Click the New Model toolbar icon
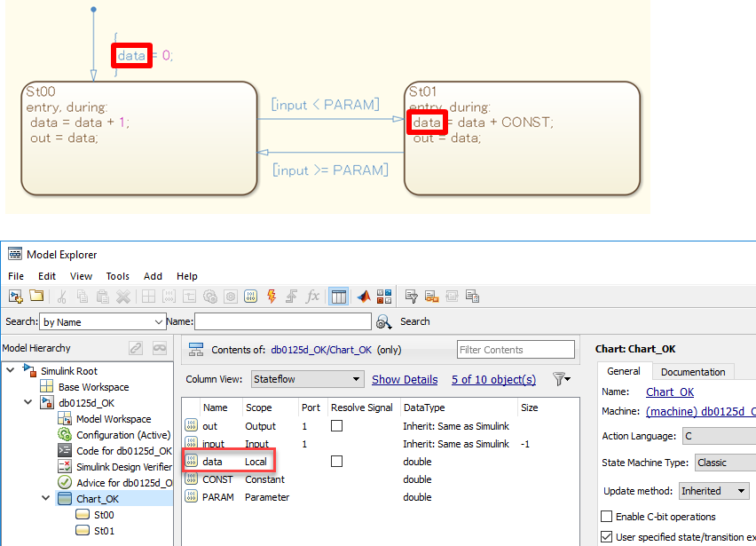The image size is (756, 546). (16, 297)
